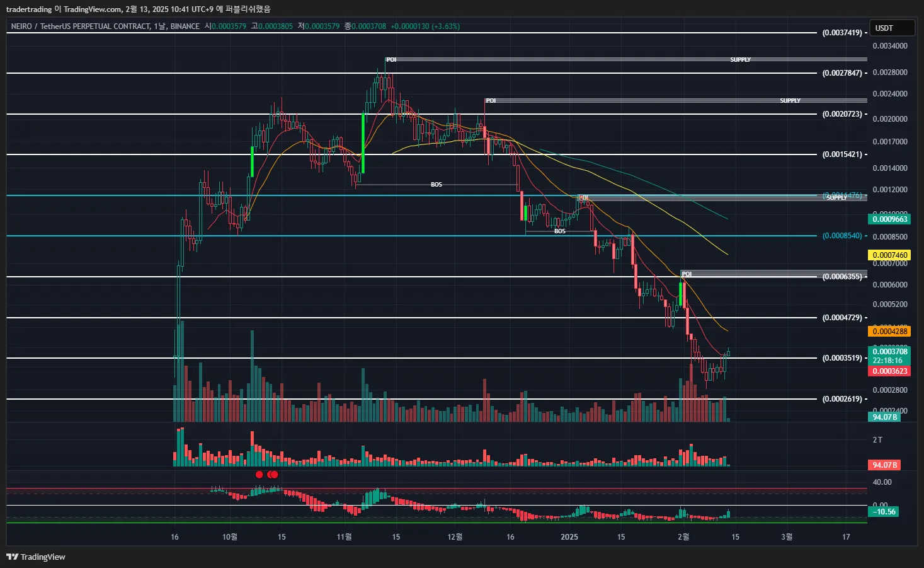Image resolution: width=924 pixels, height=568 pixels.
Task: Click the 0.0014000 price axis tick
Action: tap(889, 168)
